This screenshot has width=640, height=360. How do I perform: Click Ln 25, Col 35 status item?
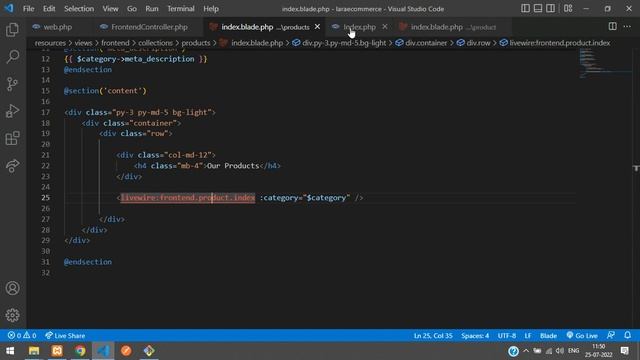[x=433, y=336]
